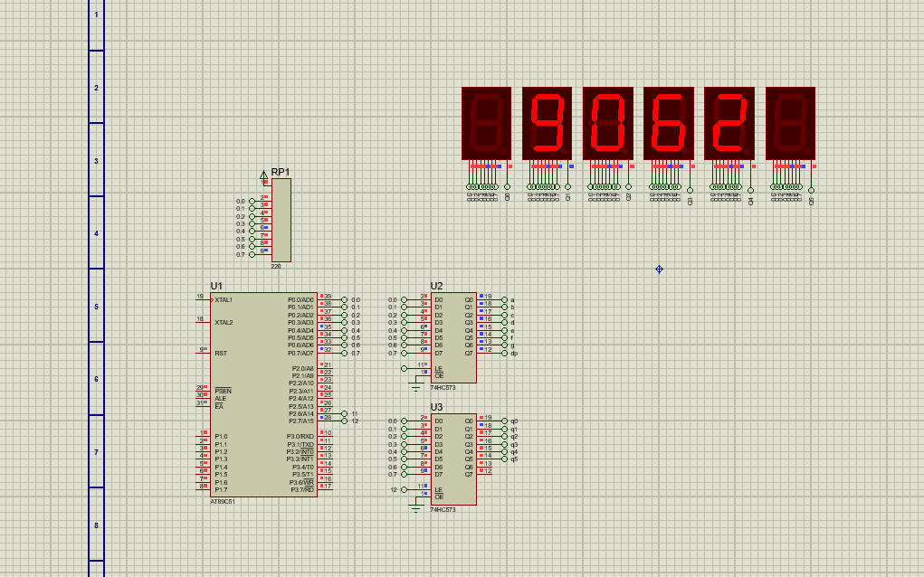
Task: Click the '0.0' terminal on U2 input D0
Action: pyautogui.click(x=404, y=299)
